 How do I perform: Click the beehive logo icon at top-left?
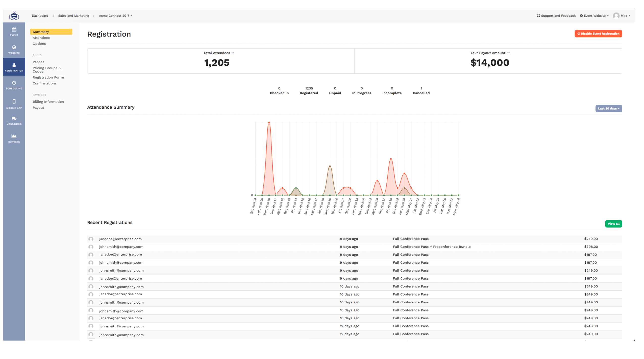tap(14, 16)
